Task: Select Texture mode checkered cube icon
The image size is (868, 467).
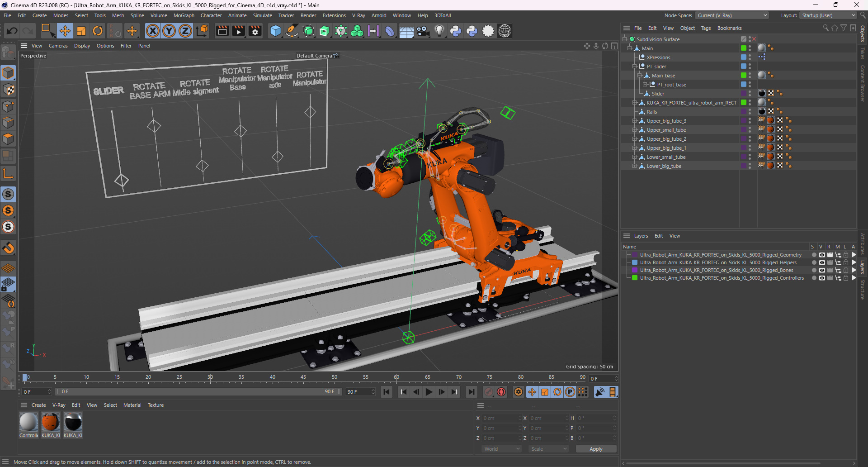Action: point(8,90)
